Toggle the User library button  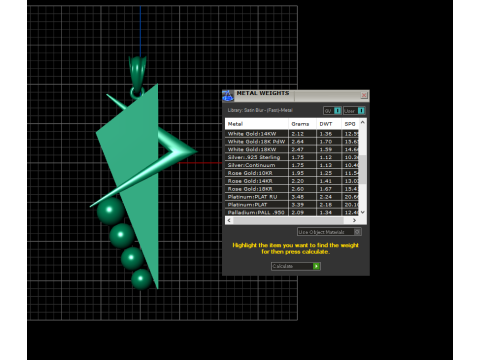coord(354,111)
